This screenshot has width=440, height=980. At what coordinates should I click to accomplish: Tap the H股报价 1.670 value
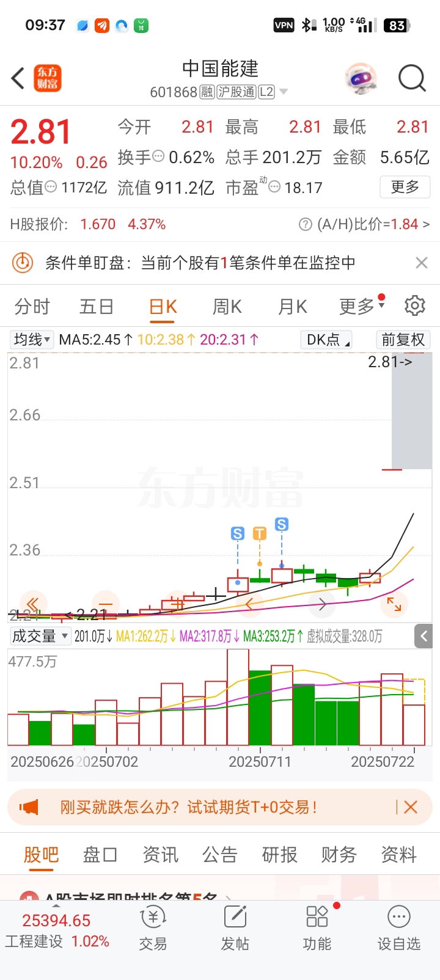(98, 225)
